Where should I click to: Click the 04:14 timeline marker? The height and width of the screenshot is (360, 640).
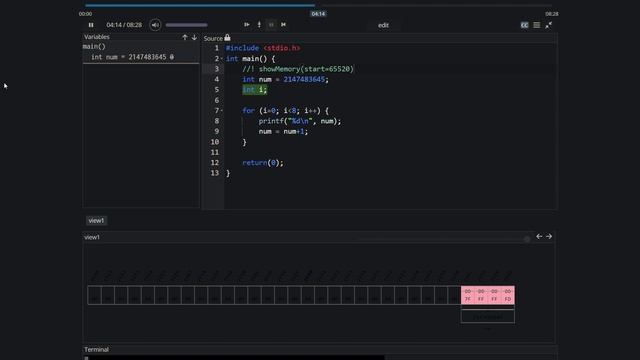point(318,13)
